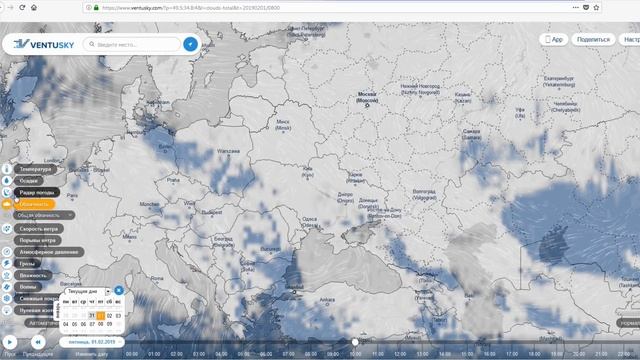Screen dimensions: 640x360
Task: Click the Самара (Samara) city label
Action: coord(471,134)
